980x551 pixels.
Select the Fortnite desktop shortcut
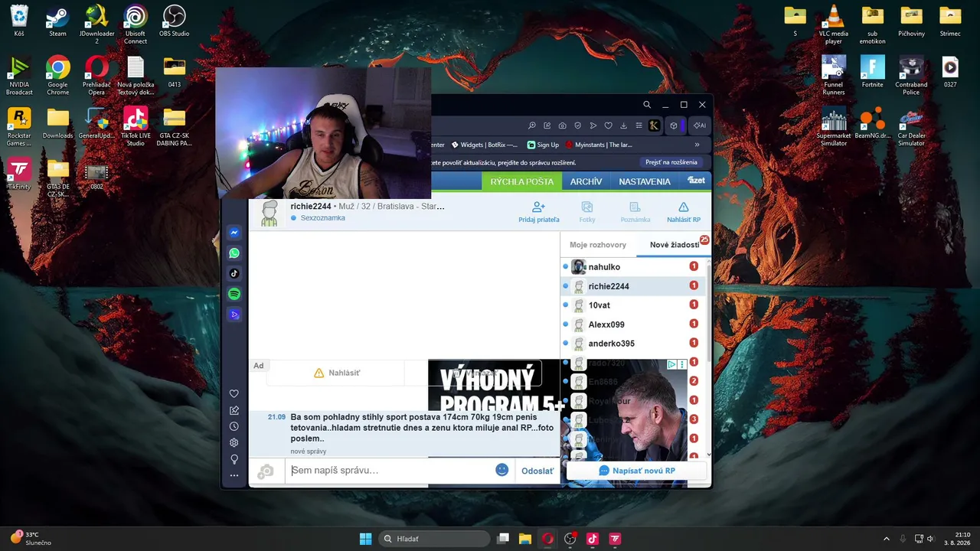(x=873, y=71)
